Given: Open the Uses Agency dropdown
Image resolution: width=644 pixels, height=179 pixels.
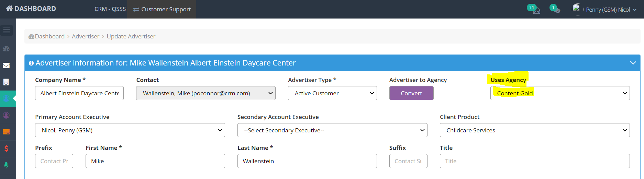Looking at the screenshot, I should pos(560,93).
